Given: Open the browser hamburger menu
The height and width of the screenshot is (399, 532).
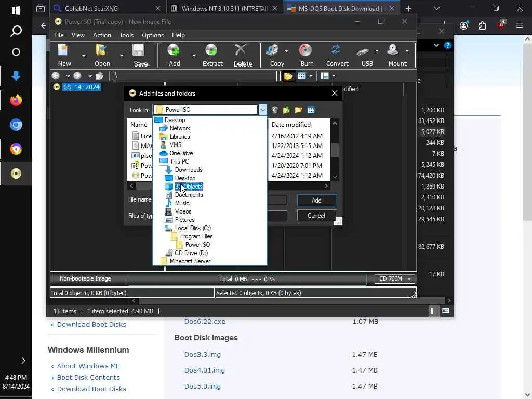Looking at the screenshot, I should pos(520,25).
